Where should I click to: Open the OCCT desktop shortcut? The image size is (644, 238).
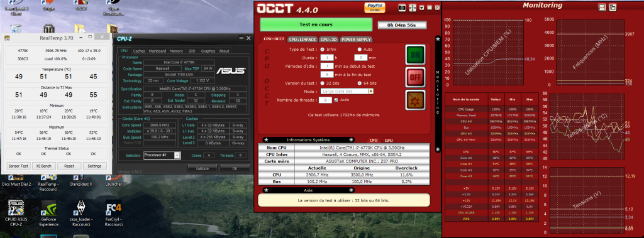click(81, 6)
